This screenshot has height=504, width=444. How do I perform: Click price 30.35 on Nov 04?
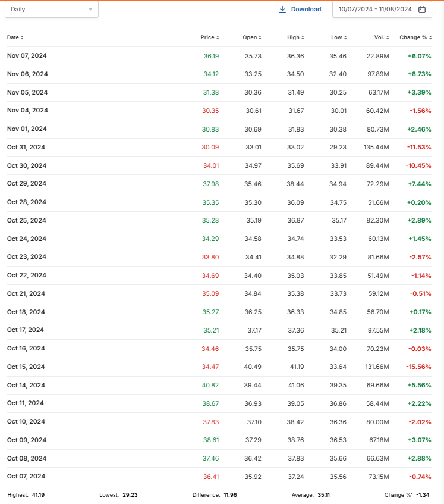coord(210,111)
